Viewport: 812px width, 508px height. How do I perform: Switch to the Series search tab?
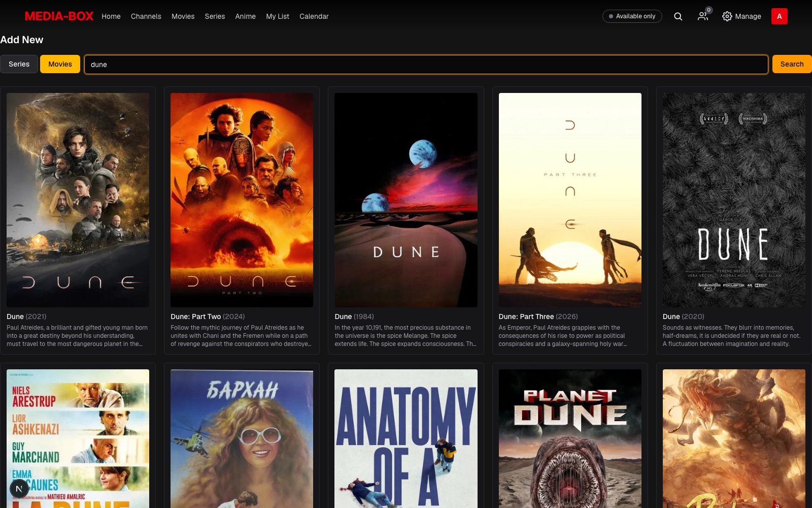click(19, 64)
